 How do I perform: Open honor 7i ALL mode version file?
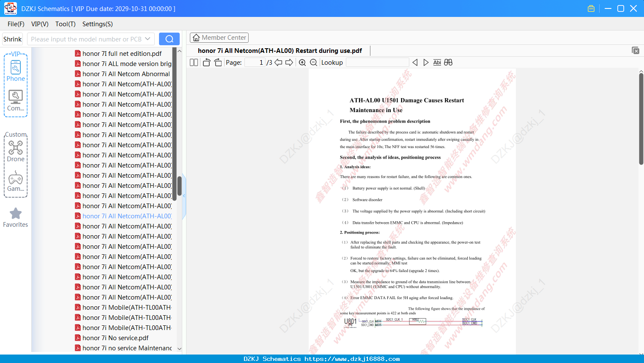click(123, 64)
